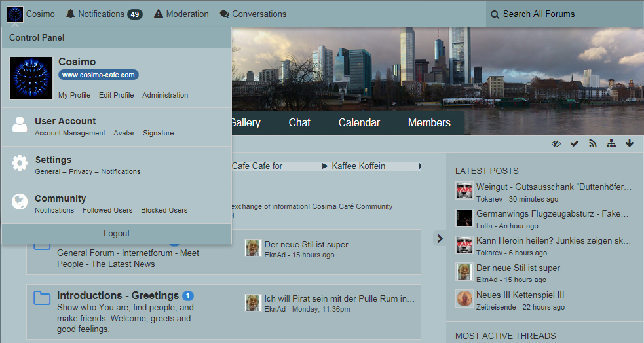Mark all forums read with checkmark icon
Screen dimensions: 644x343
click(x=575, y=144)
